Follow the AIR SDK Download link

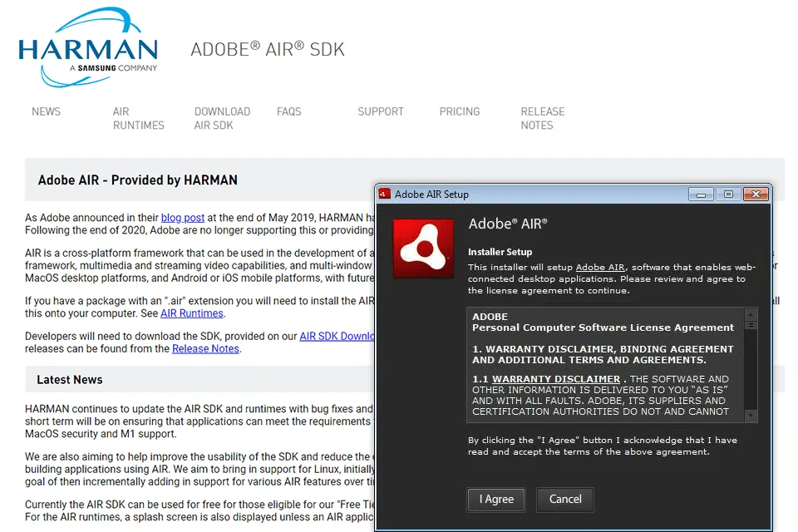coord(337,337)
